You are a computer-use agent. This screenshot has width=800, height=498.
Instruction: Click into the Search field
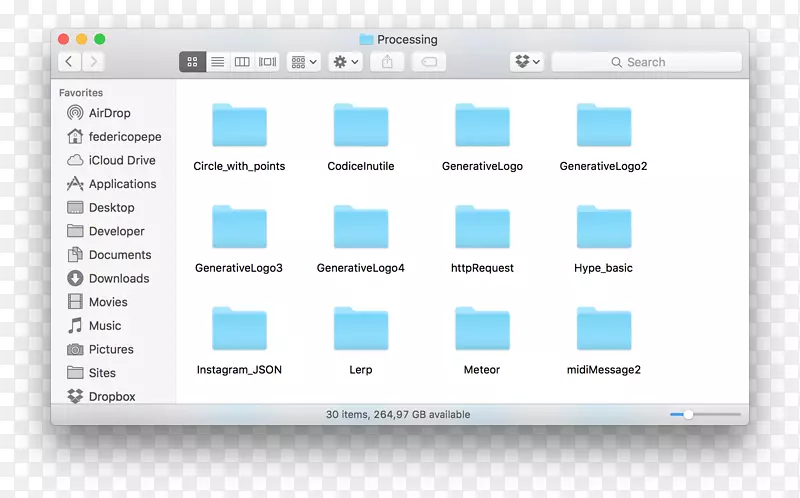pos(646,62)
